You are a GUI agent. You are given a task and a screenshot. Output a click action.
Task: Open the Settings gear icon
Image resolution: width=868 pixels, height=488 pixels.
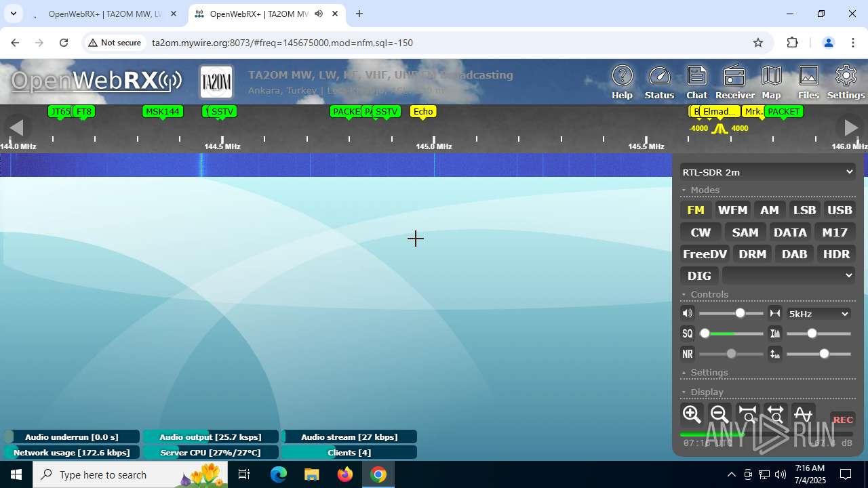[846, 83]
